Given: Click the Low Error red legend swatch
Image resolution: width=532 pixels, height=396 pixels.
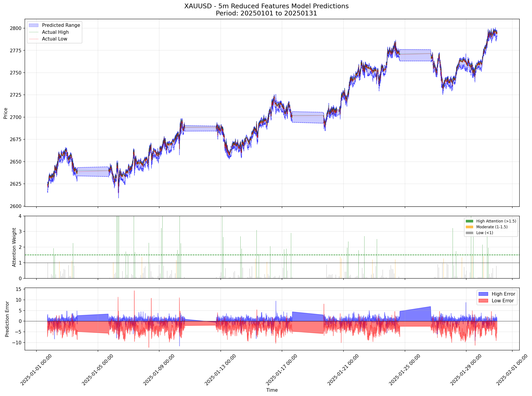Looking at the screenshot, I should [483, 301].
